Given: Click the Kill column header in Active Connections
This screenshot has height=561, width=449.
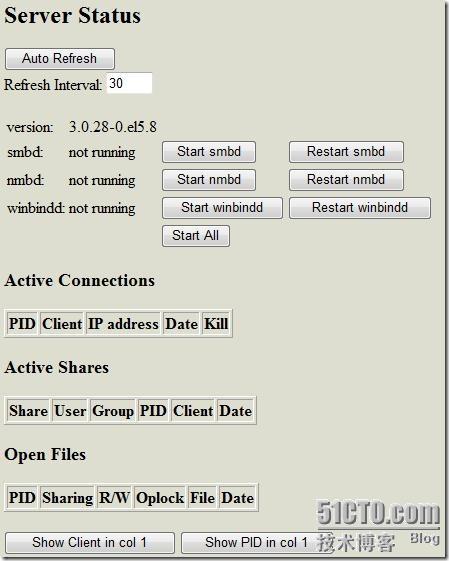Looking at the screenshot, I should coord(216,323).
